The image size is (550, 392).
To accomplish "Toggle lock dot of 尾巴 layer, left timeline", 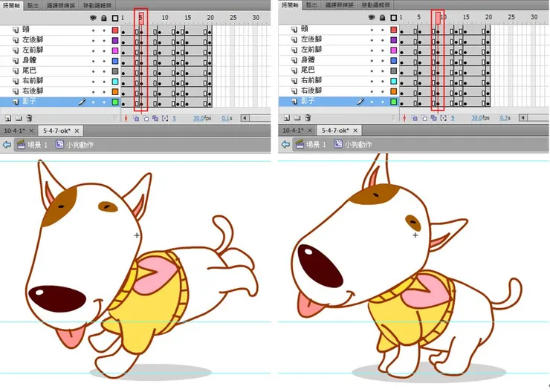I will click(104, 71).
